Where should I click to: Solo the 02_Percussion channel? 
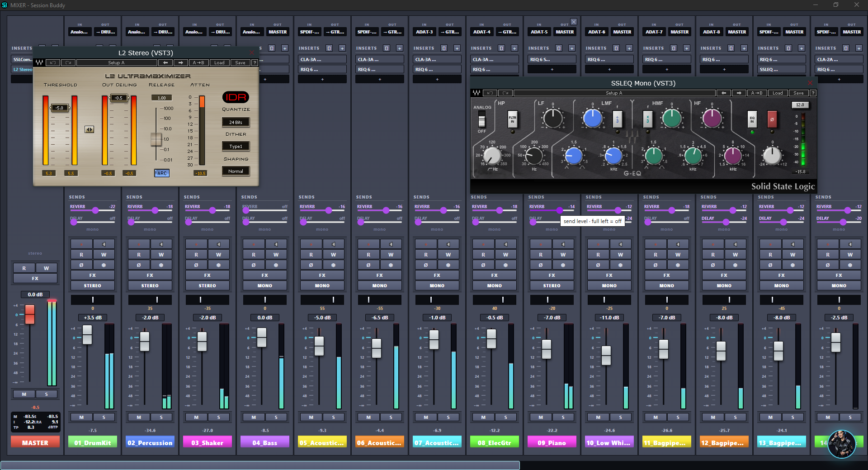click(161, 417)
